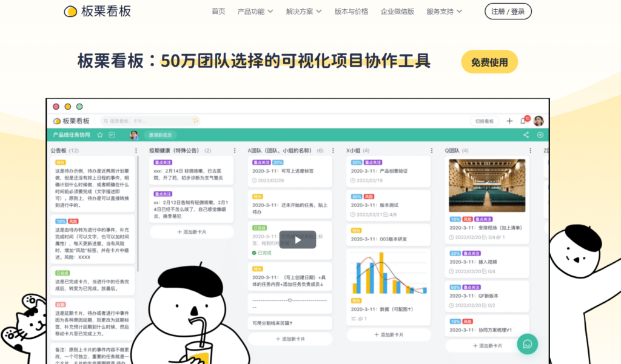The width and height of the screenshot is (621, 364).
Task: Click the user avatar in the top-right corner
Action: [538, 121]
